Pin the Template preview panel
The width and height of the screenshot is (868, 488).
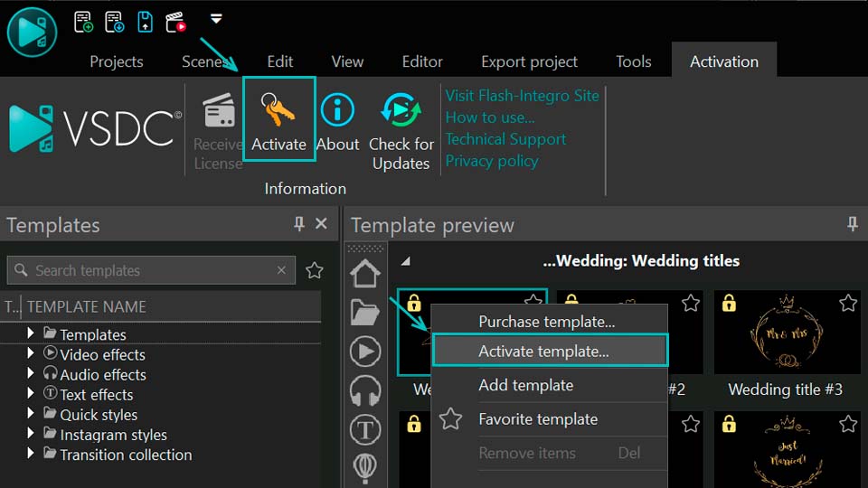(x=853, y=224)
